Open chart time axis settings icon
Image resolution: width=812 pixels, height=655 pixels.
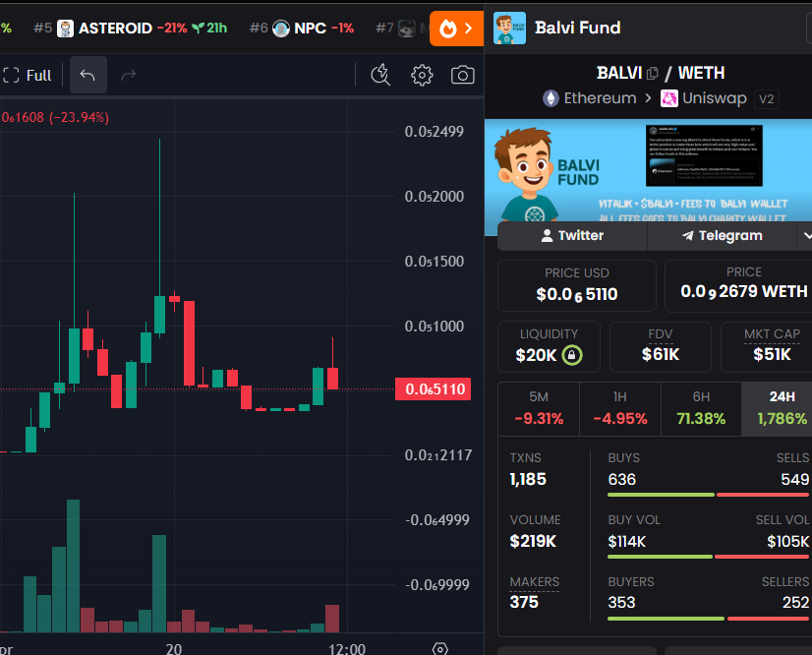click(440, 648)
